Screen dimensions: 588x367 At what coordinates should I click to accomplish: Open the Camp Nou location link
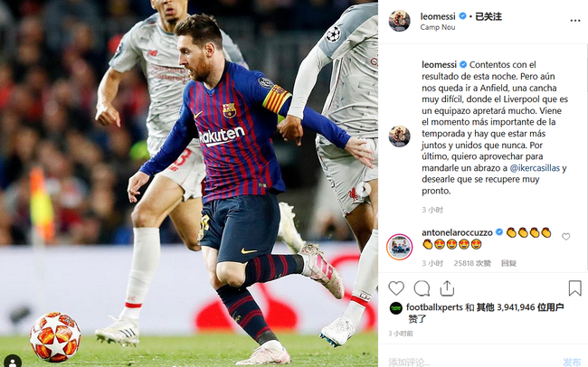coord(438,27)
